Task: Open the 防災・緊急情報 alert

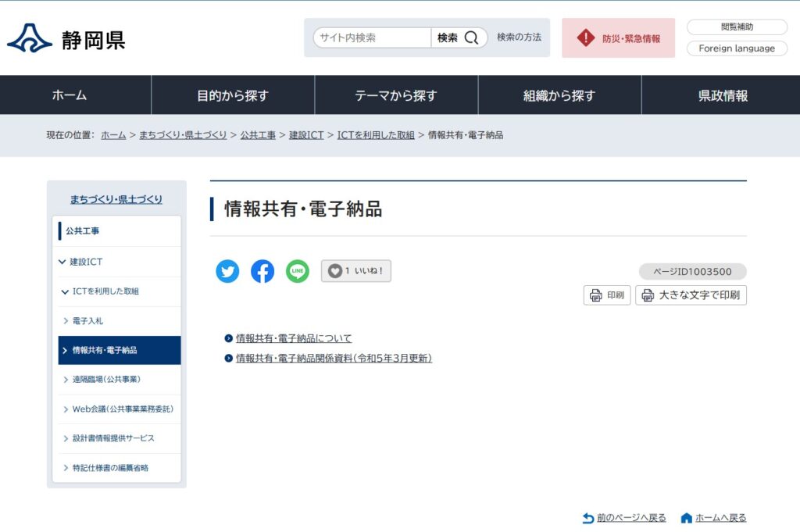Action: click(618, 38)
